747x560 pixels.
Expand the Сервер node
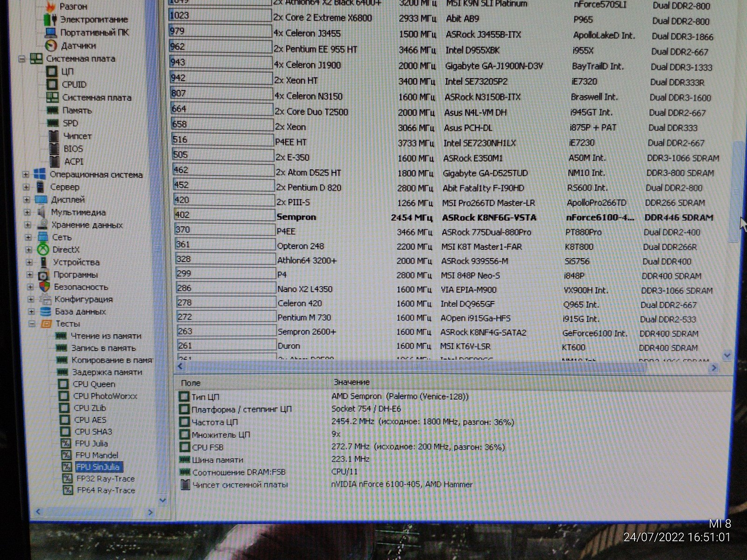tap(27, 187)
